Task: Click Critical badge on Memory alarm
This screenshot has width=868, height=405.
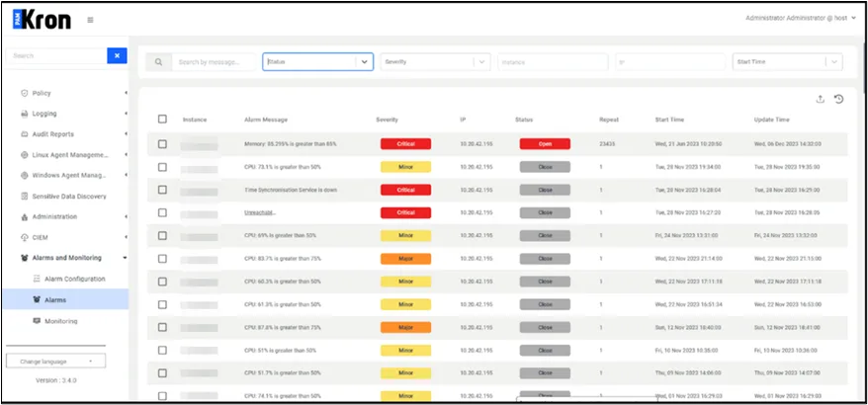Action: coord(405,144)
